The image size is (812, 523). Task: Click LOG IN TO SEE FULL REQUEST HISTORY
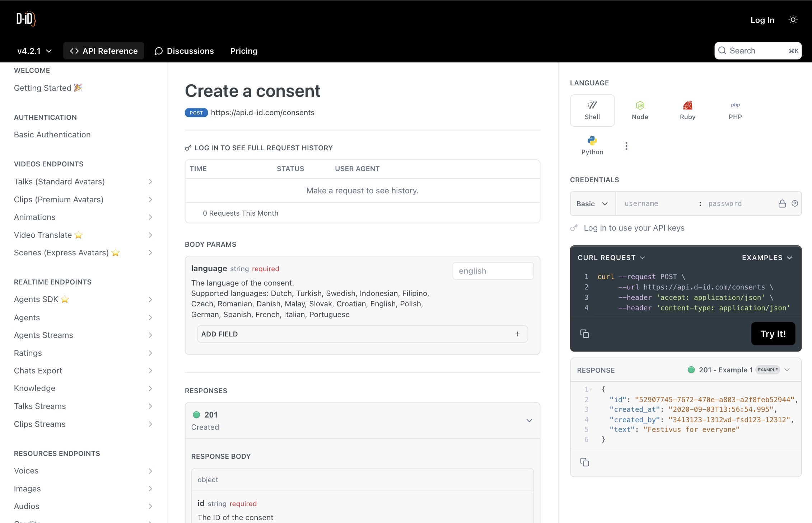click(263, 148)
